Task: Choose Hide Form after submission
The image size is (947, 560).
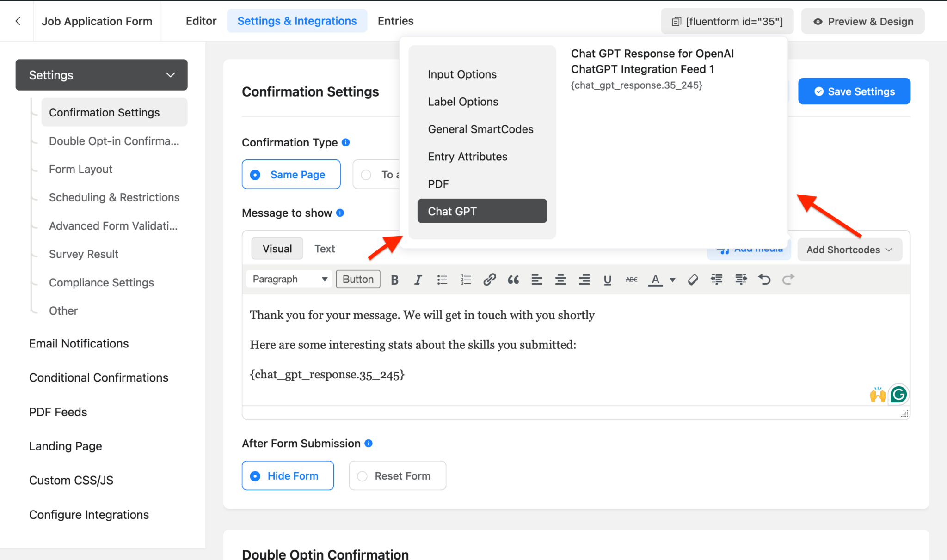Action: point(288,475)
